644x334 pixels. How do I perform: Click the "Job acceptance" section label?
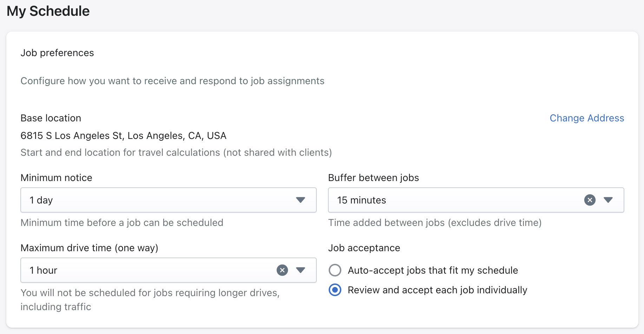point(364,248)
